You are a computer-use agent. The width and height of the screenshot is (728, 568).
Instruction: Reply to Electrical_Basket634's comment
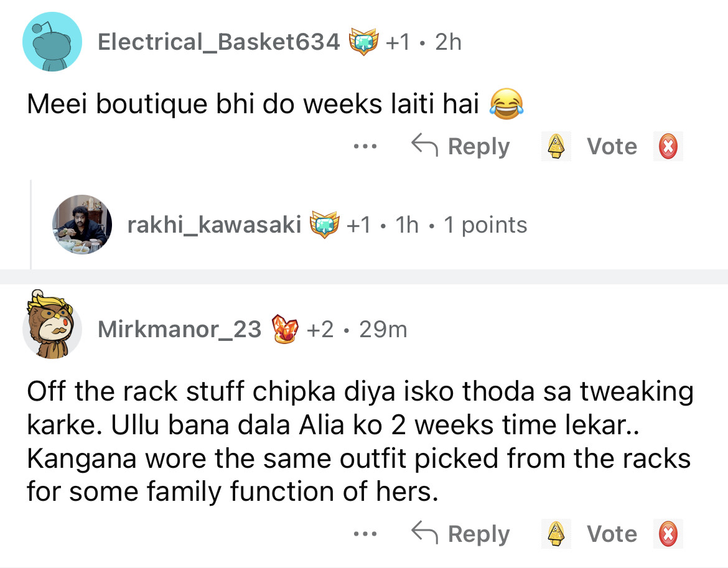[460, 147]
